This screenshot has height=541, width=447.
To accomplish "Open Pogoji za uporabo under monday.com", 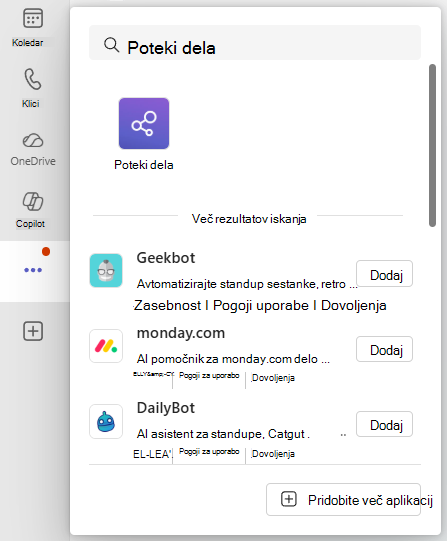I will click(209, 375).
